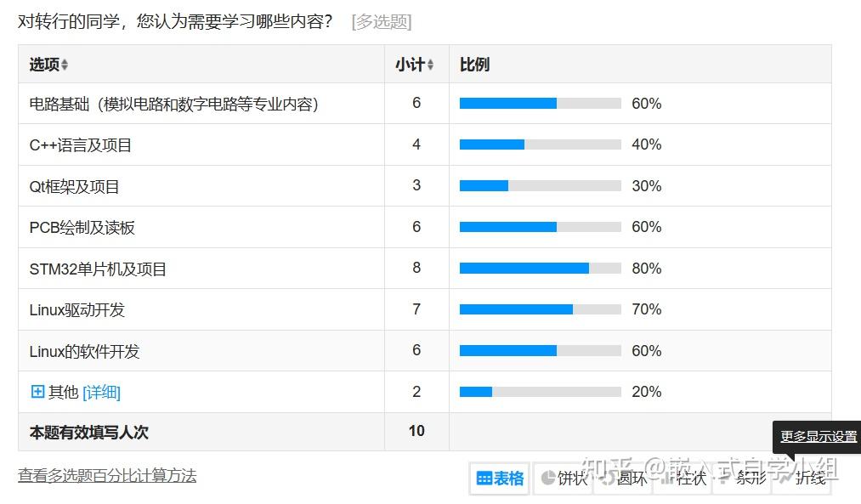Select the 圆环 donut chart view

625,479
